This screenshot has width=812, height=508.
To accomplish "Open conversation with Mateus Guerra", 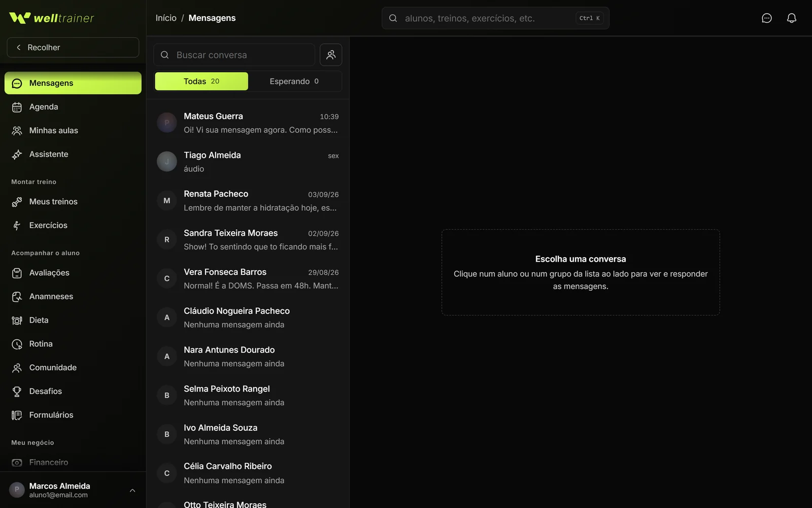I will pos(248,123).
